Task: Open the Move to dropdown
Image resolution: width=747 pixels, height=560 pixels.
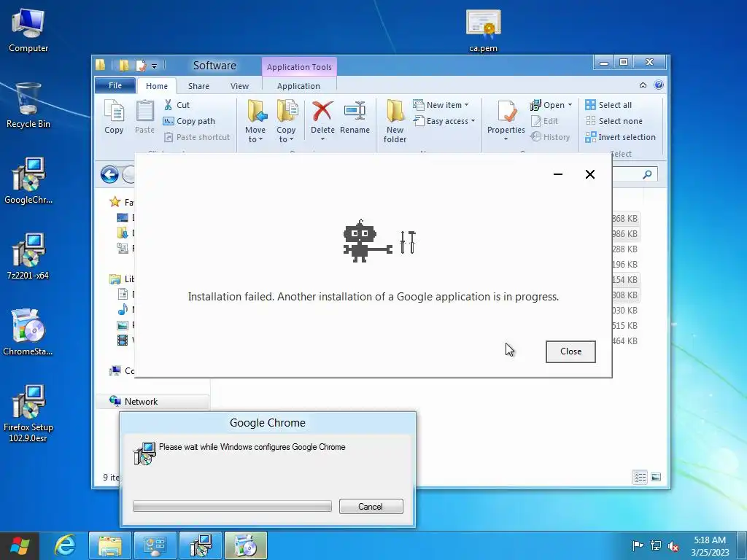Action: coord(255,122)
